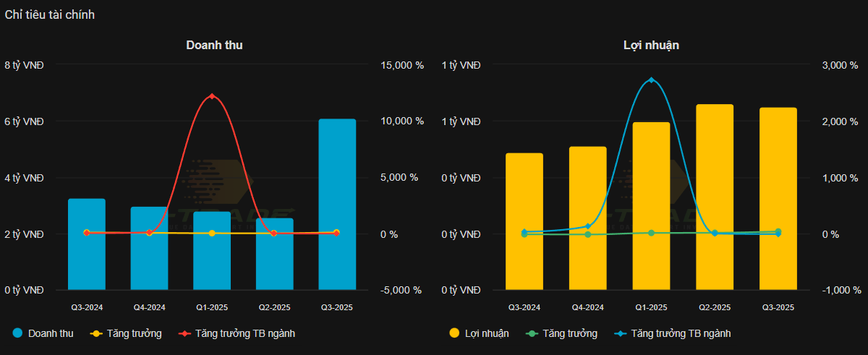Click the Lợi nhuận chart title
Image resolution: width=868 pixels, height=355 pixels.
(651, 45)
